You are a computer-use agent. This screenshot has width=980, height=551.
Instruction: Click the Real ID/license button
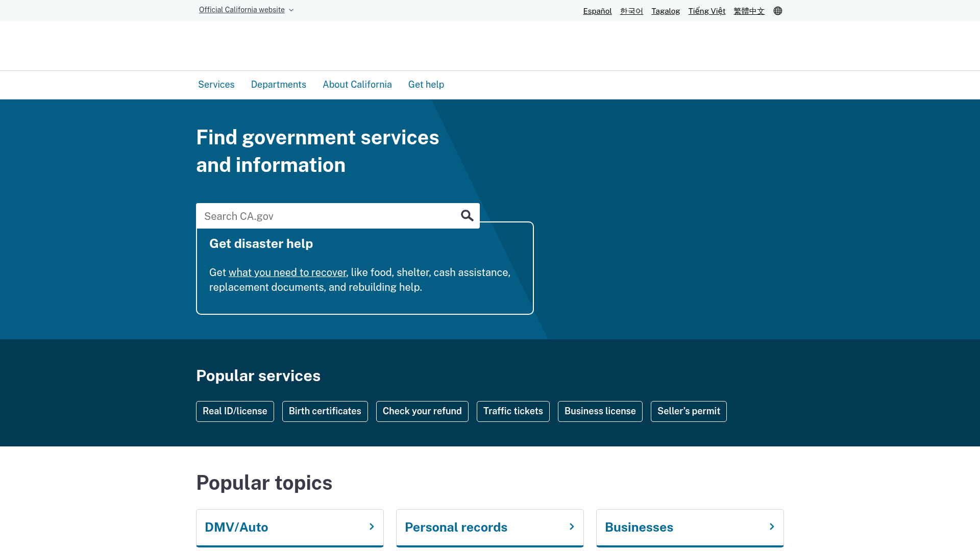click(x=235, y=411)
